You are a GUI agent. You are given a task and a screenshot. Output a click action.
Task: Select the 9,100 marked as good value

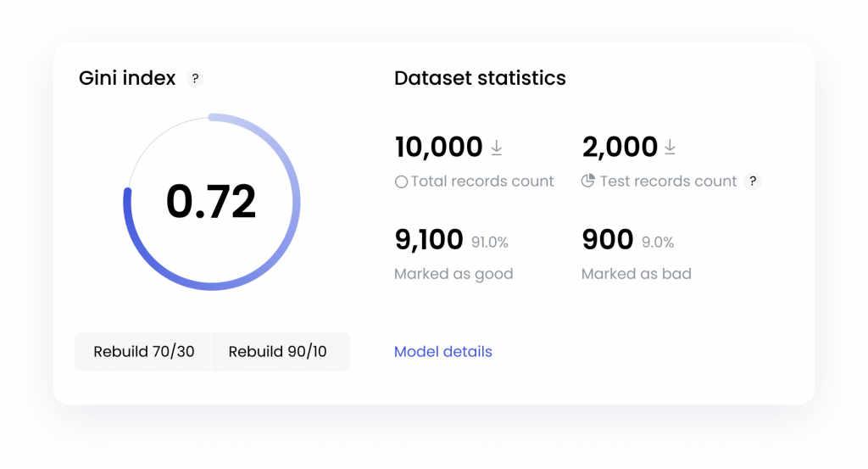(429, 240)
